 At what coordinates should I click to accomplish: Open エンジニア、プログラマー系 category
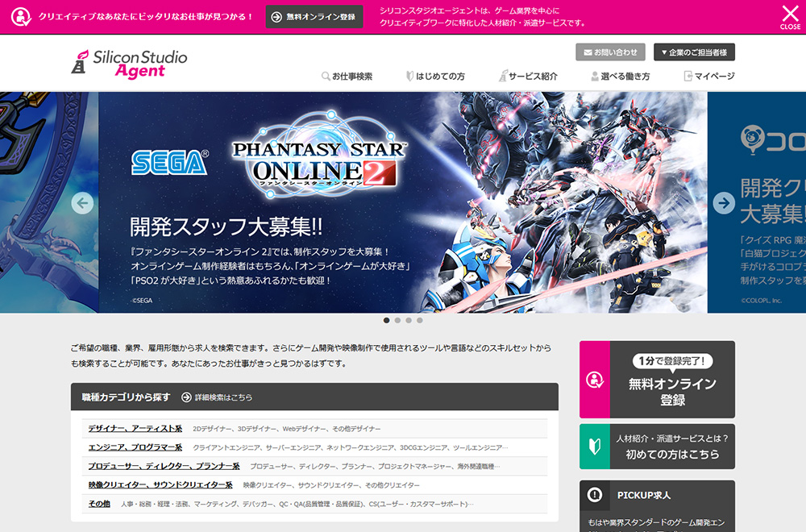(135, 447)
